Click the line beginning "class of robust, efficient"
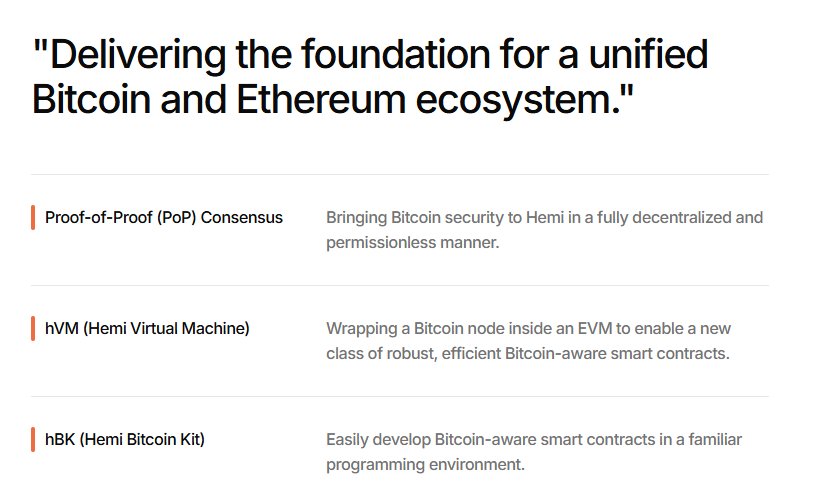822x502 pixels. click(x=528, y=354)
